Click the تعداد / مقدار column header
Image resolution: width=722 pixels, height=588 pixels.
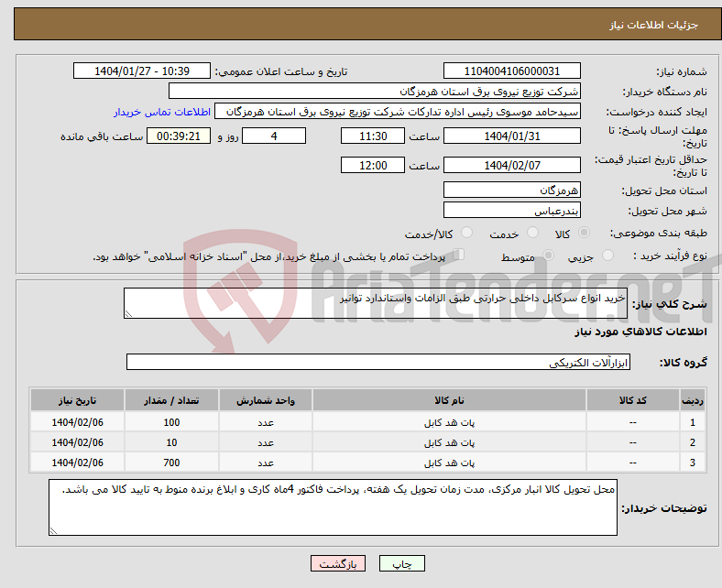171,400
